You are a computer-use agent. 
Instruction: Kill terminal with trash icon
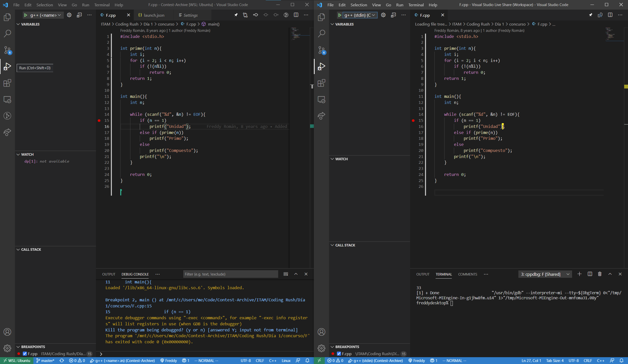600,274
